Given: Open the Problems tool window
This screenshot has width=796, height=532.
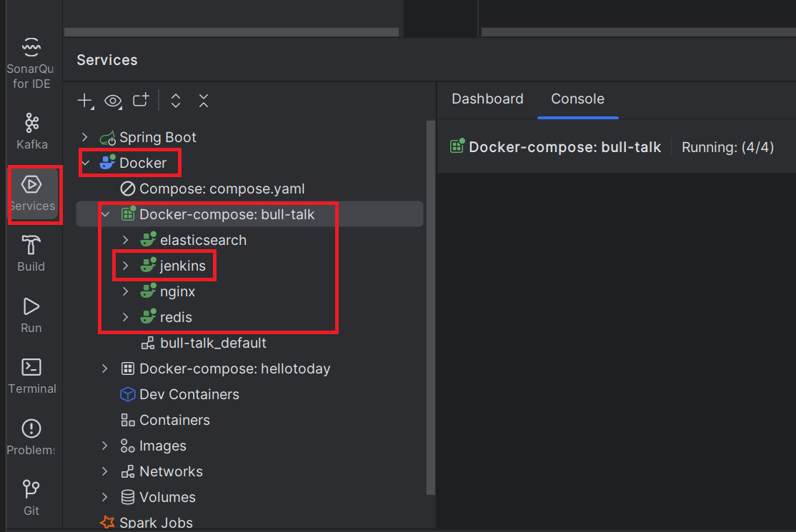Looking at the screenshot, I should coord(31,437).
